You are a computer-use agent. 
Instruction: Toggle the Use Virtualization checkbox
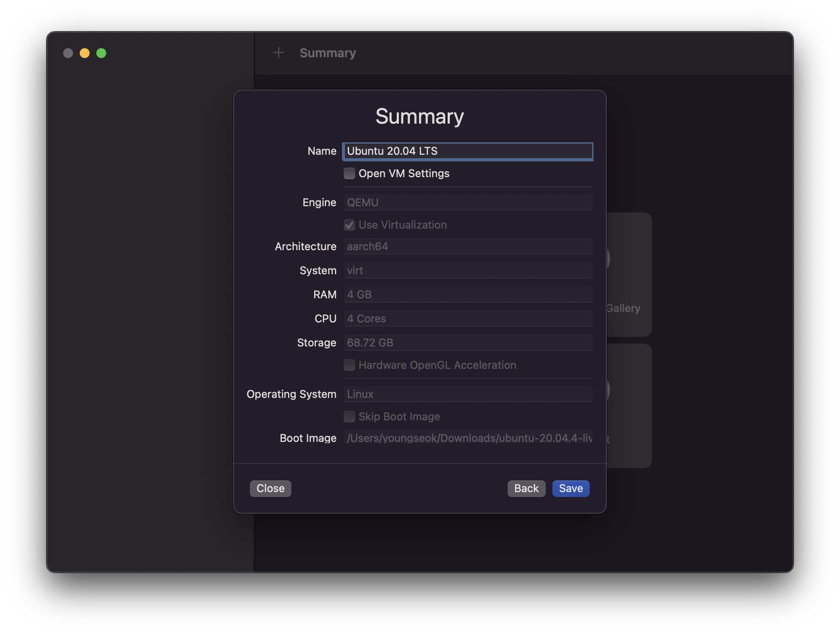[x=349, y=225]
